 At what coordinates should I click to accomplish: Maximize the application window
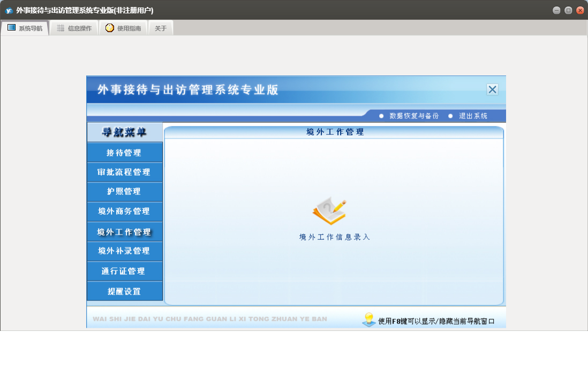(x=568, y=11)
